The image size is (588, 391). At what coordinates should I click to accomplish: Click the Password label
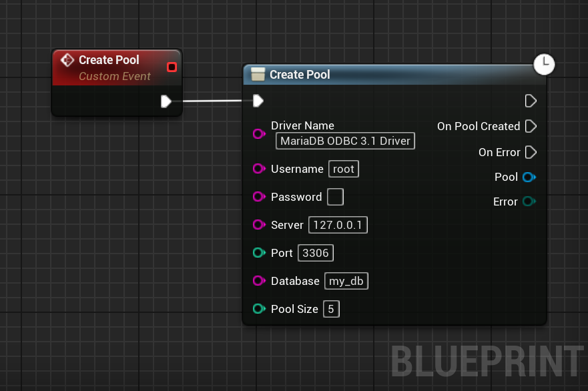(296, 197)
